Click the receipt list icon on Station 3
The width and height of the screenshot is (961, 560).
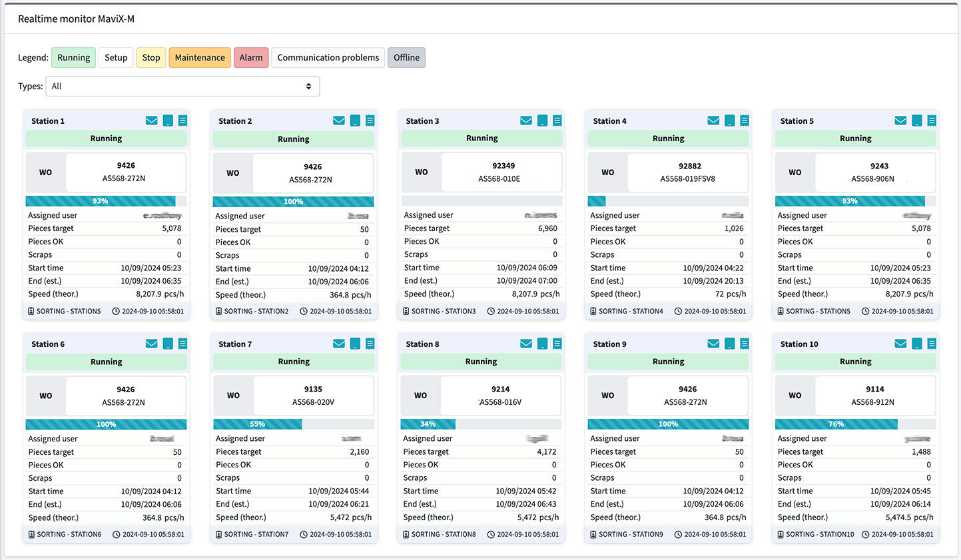[x=557, y=121]
